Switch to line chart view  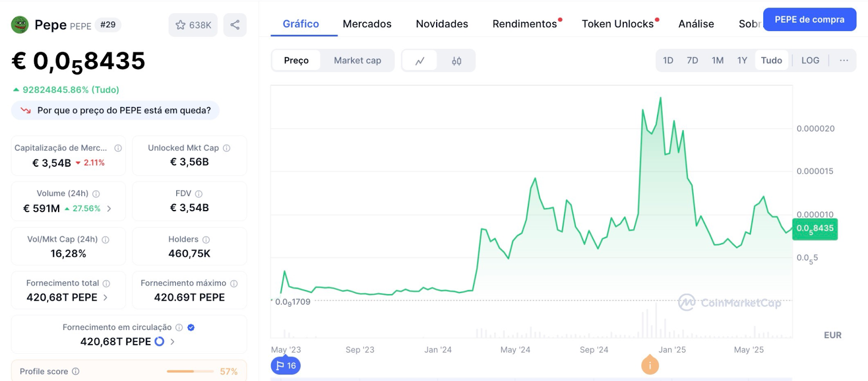[x=419, y=61]
